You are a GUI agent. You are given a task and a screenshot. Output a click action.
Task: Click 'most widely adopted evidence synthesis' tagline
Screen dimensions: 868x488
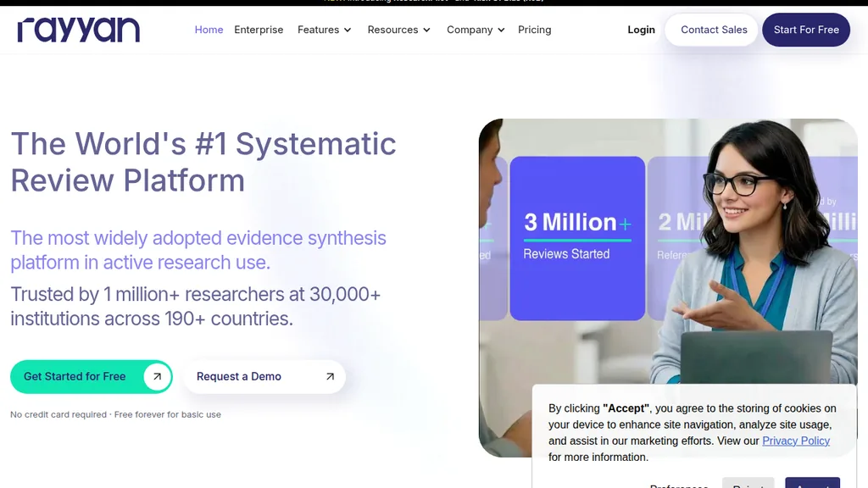click(198, 250)
